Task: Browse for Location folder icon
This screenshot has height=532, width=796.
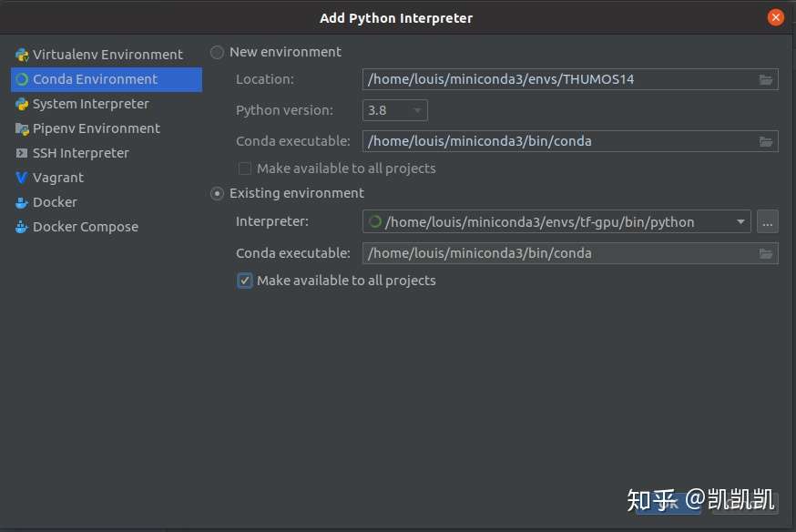Action: pos(766,79)
